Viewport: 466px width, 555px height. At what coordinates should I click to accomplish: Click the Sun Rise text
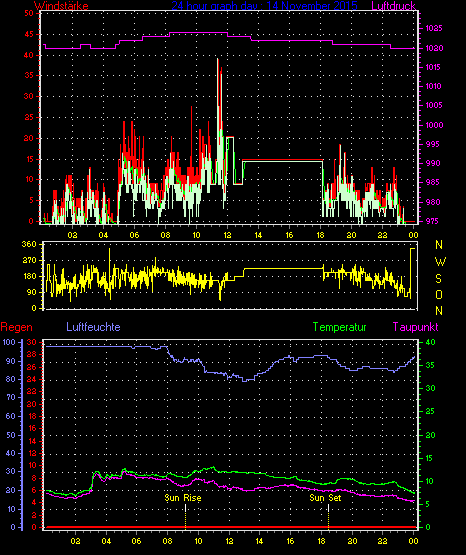(x=183, y=498)
